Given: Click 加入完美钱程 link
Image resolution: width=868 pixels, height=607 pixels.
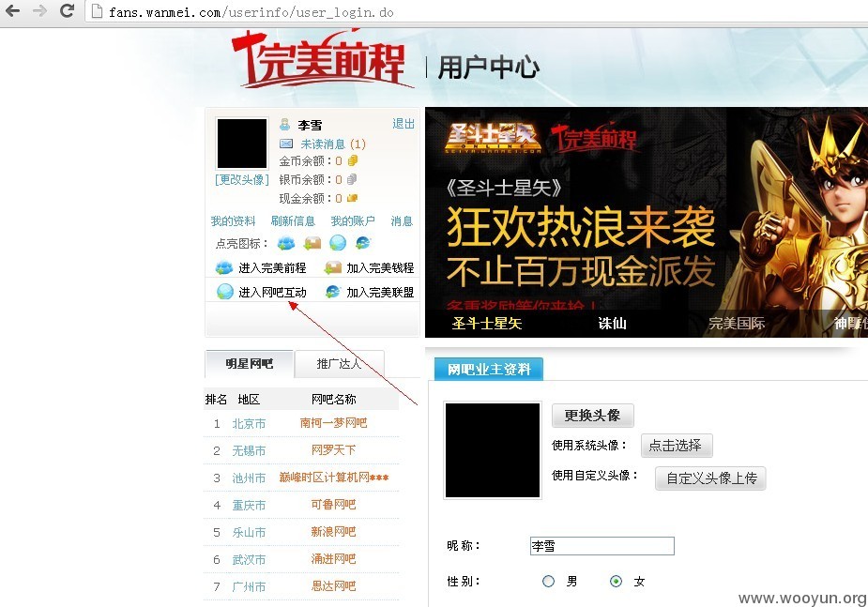Looking at the screenshot, I should pos(380,267).
